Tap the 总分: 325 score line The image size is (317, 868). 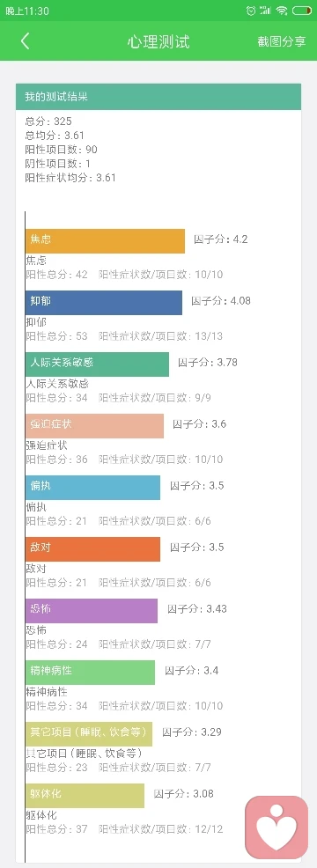pos(48,121)
